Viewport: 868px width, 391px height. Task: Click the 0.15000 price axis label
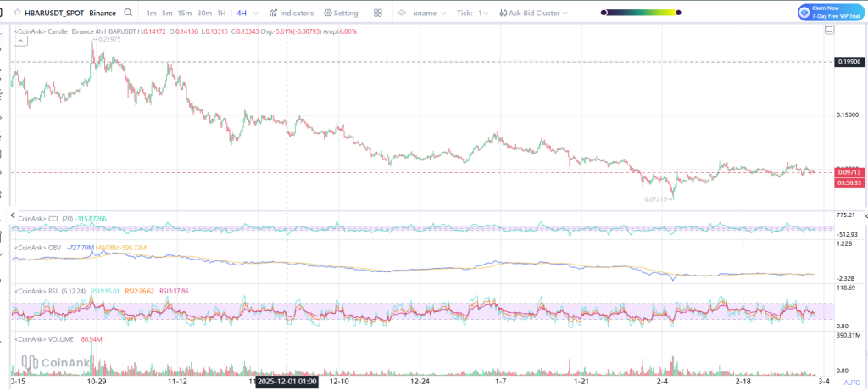[847, 115]
